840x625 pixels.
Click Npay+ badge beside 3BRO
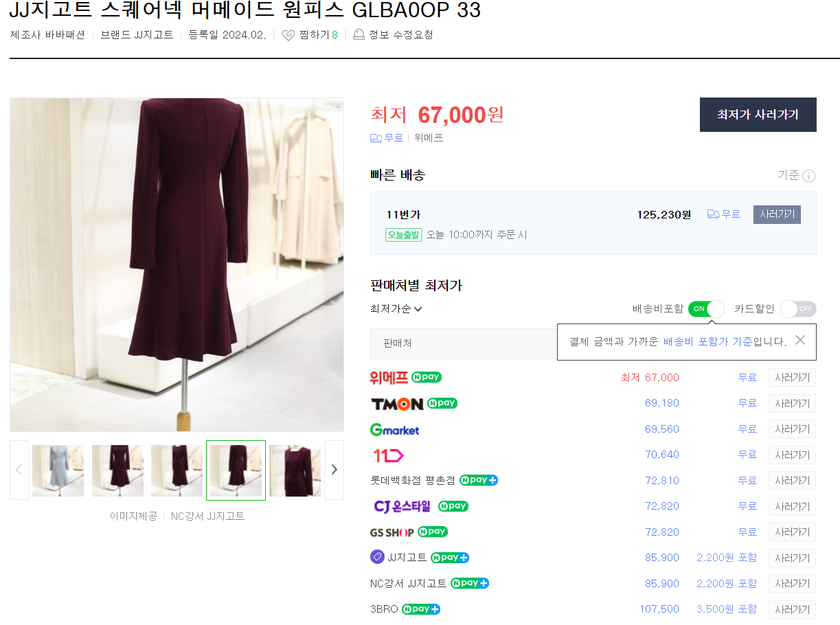click(x=421, y=609)
